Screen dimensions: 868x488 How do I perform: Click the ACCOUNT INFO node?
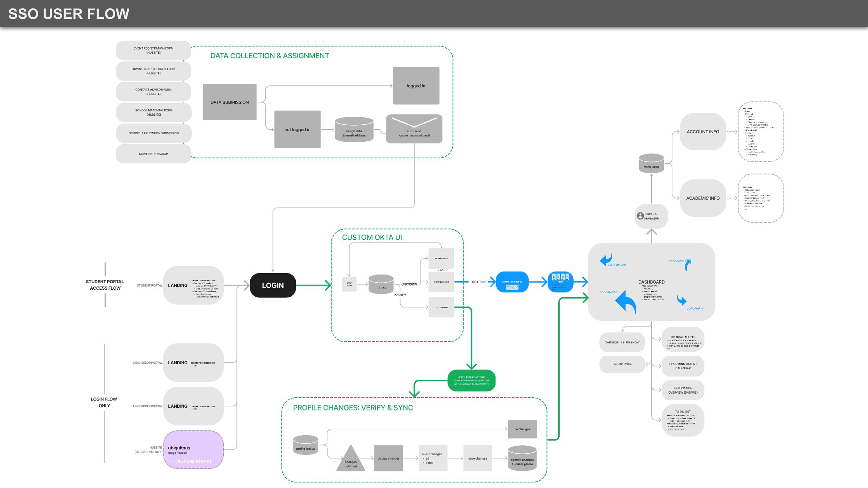(x=703, y=132)
